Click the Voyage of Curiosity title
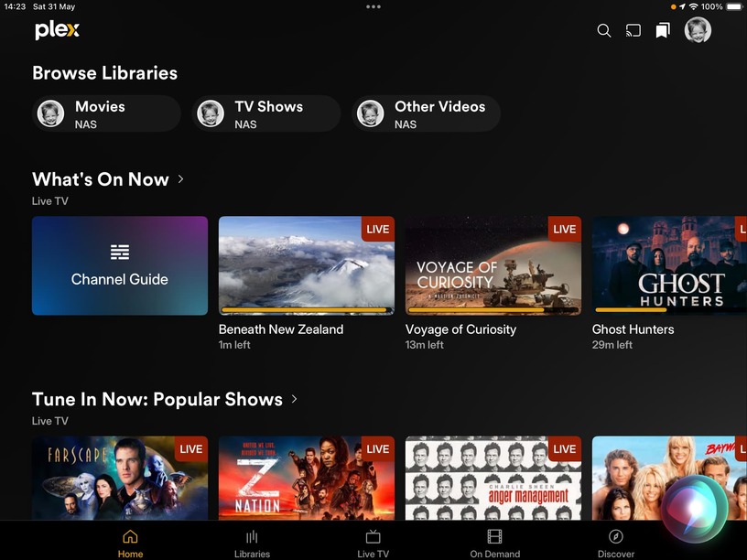The width and height of the screenshot is (747, 560). tap(460, 329)
